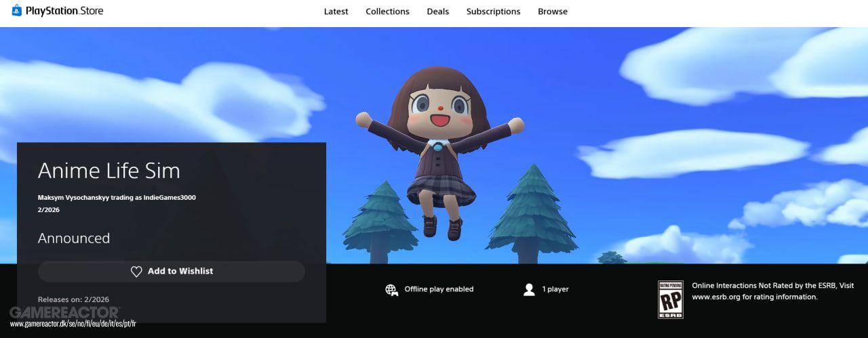Go to the Deals section
868x338 pixels.
[x=438, y=12]
